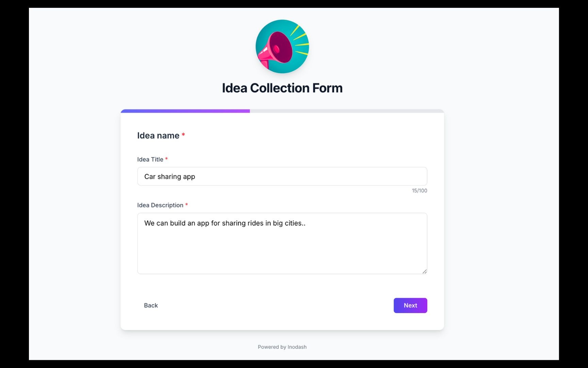
Task: Click the textarea resize handle
Action: (x=425, y=272)
